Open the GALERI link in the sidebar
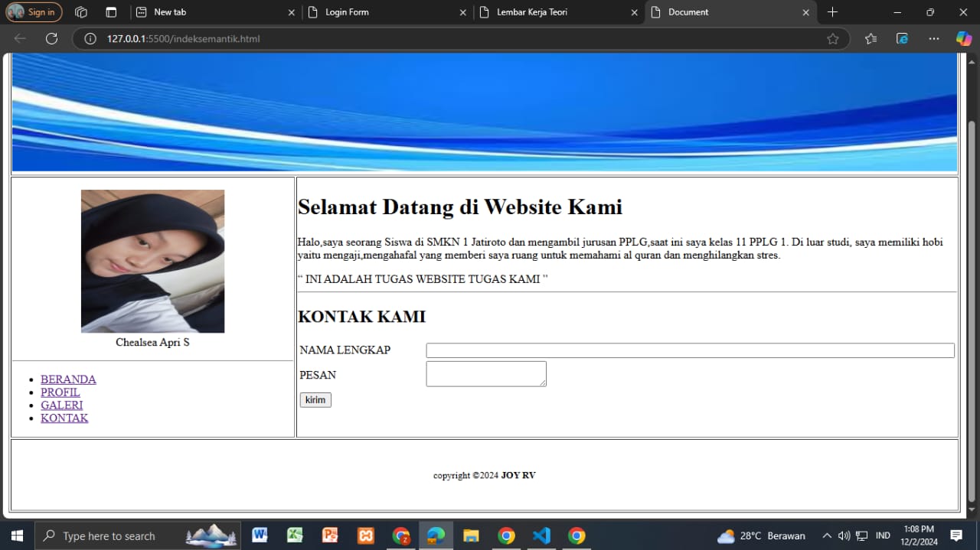 point(62,405)
